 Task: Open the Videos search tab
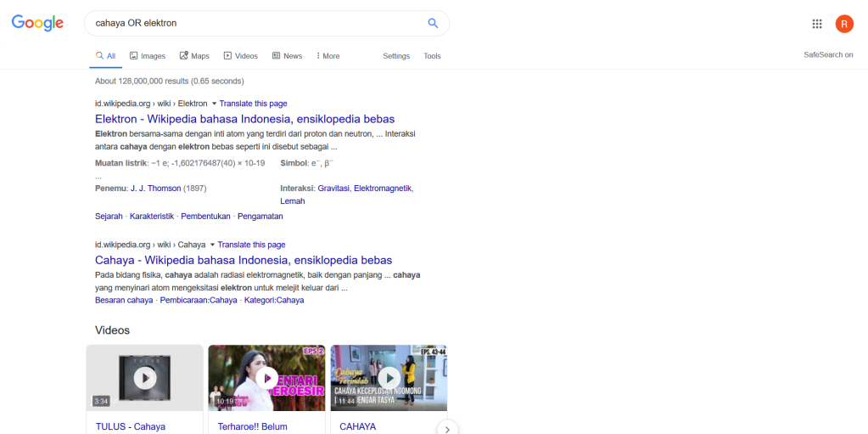click(240, 56)
